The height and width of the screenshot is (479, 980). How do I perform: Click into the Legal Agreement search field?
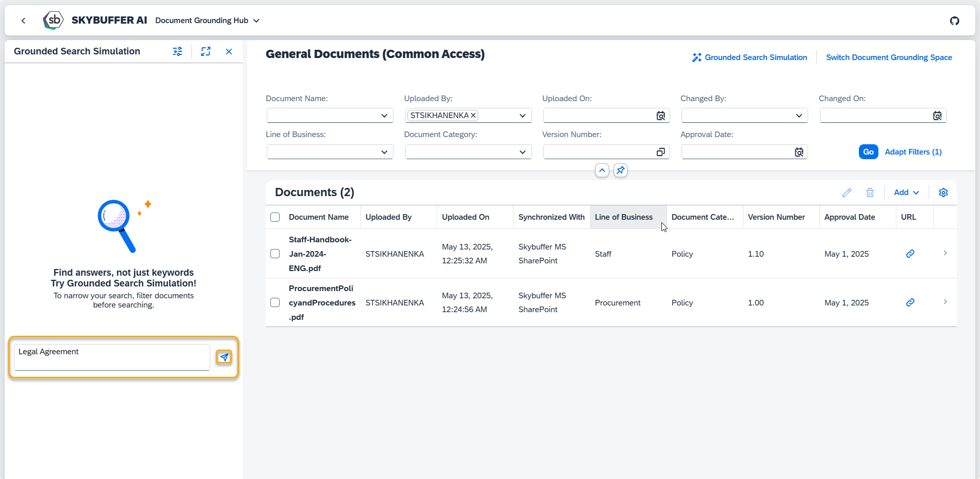pos(112,357)
